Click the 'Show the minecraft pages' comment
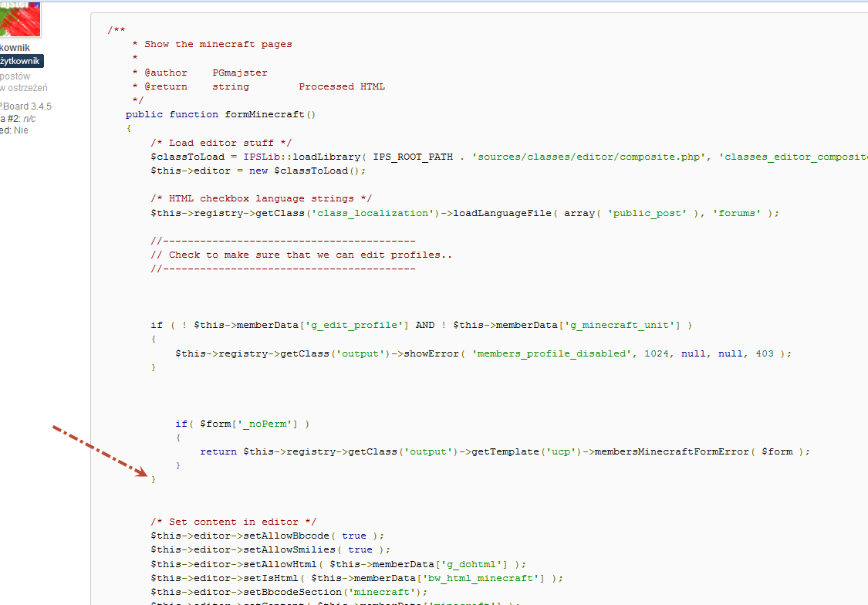The width and height of the screenshot is (868, 605). 214,44
